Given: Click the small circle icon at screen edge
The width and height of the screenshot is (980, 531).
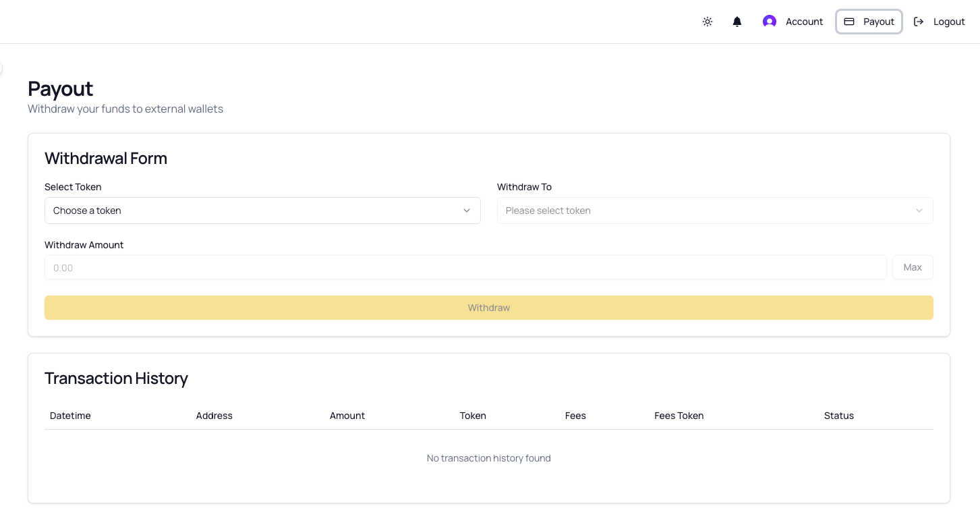Looking at the screenshot, I should pyautogui.click(x=2, y=68).
